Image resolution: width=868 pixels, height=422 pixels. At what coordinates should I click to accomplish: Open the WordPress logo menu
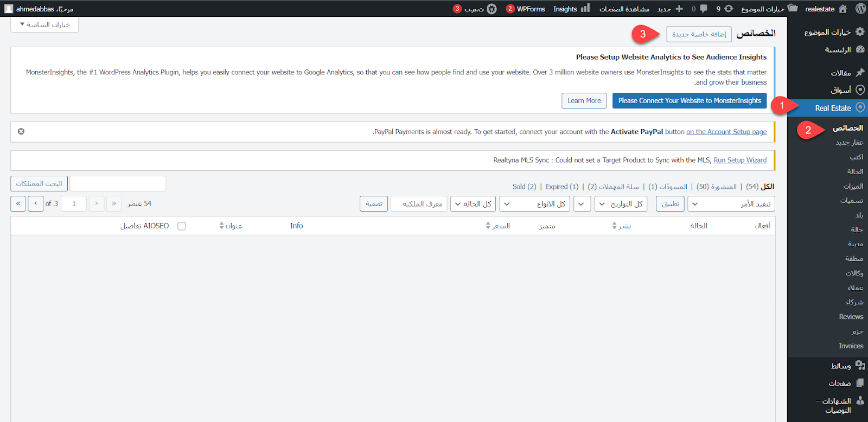point(860,9)
